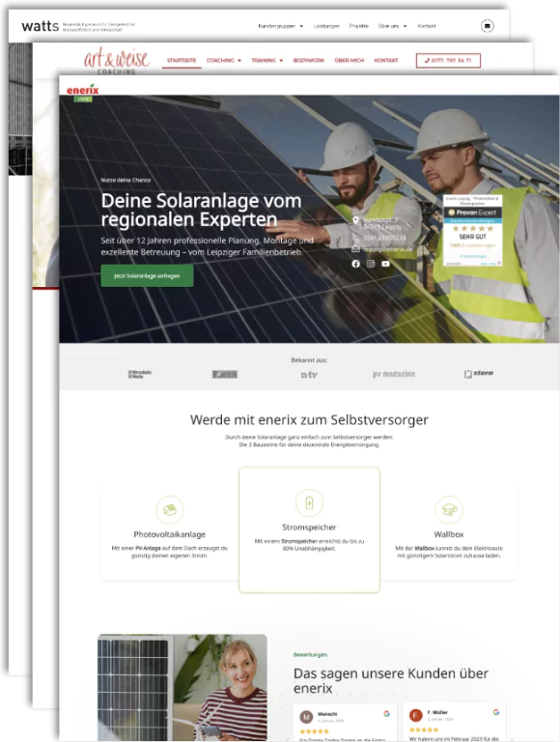The width and height of the screenshot is (560, 742).
Task: Click the green Leipzig badge under the enerix logo
Action: (83, 99)
